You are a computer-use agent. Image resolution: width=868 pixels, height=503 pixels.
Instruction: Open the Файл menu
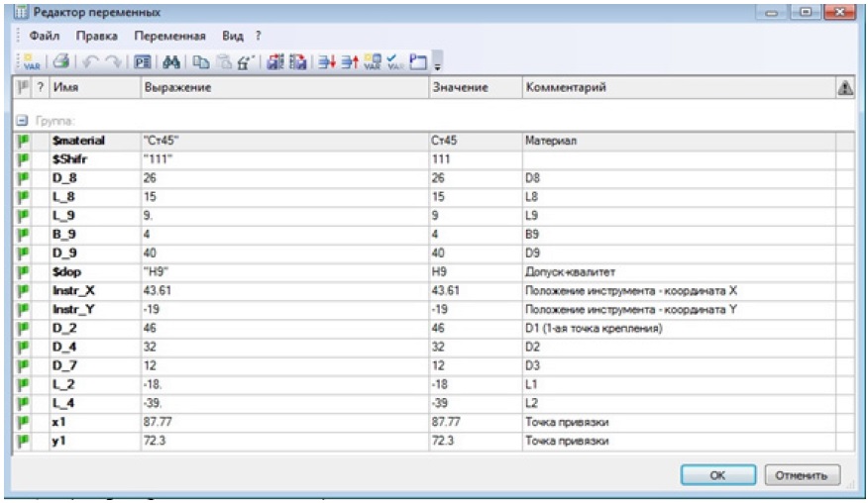[x=44, y=37]
